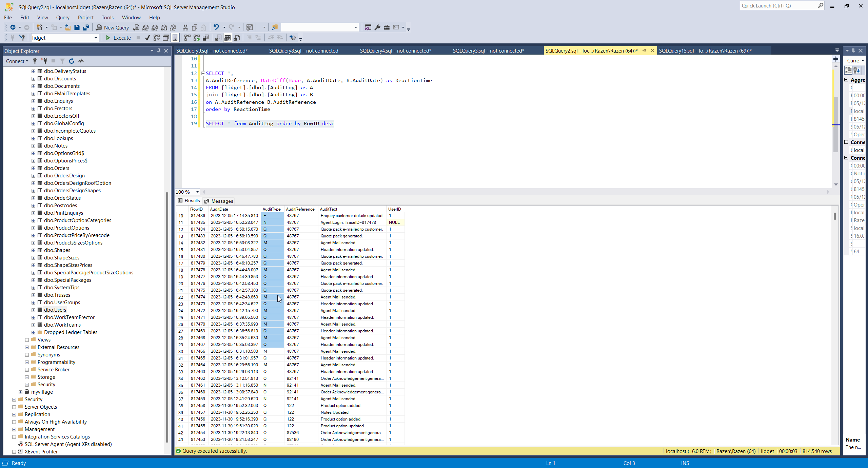
Task: Click the Cut scissors icon
Action: (x=185, y=27)
